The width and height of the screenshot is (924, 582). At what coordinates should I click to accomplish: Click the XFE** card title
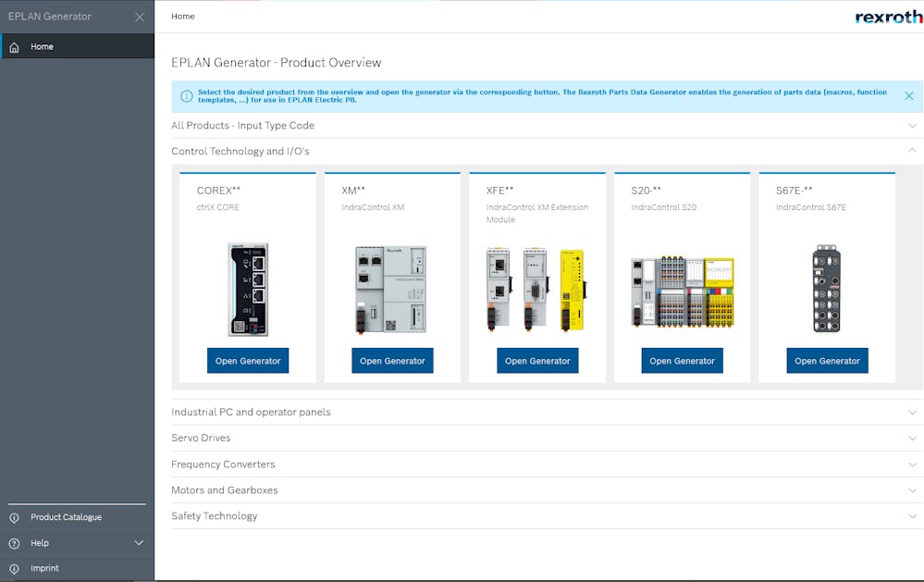(499, 191)
